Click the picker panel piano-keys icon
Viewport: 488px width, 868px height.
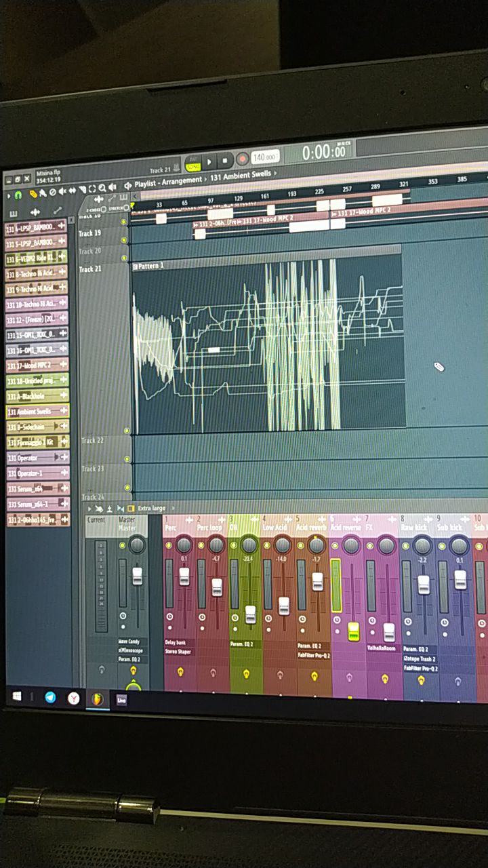(14, 214)
